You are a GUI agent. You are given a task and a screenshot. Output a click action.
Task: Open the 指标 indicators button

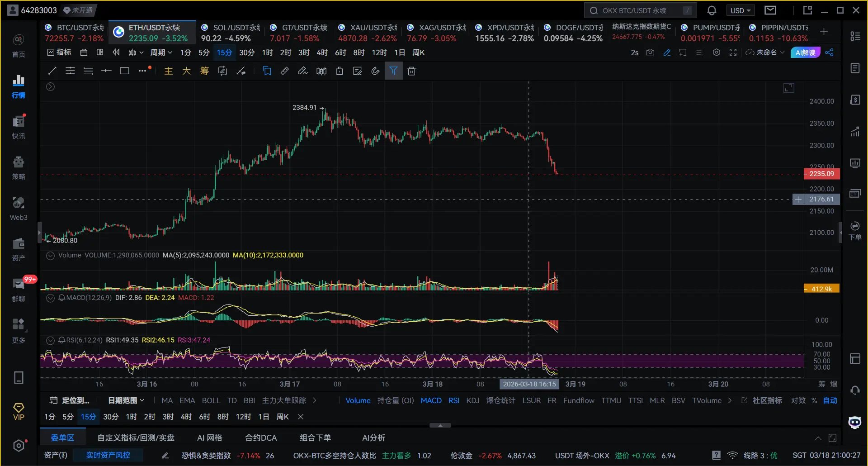(59, 52)
